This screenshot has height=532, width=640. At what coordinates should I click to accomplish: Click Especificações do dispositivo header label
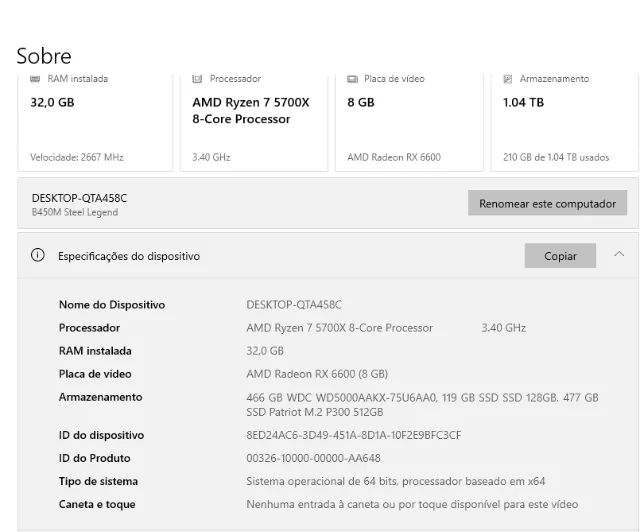(x=129, y=256)
